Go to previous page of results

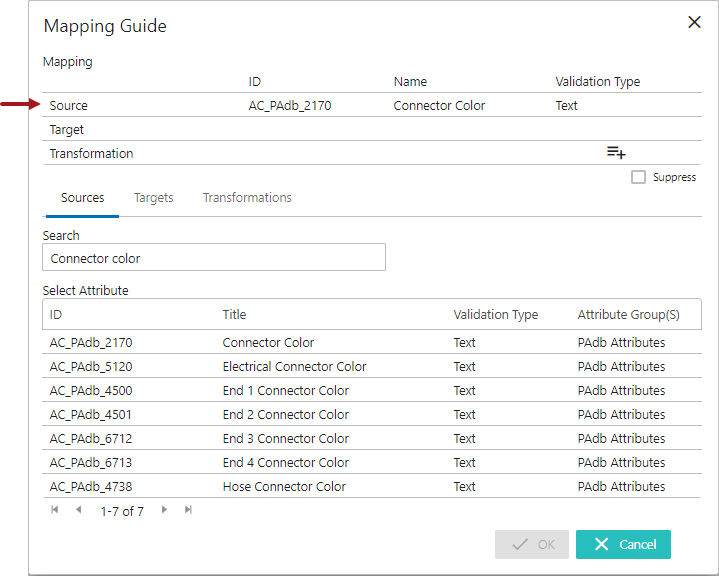tap(79, 511)
